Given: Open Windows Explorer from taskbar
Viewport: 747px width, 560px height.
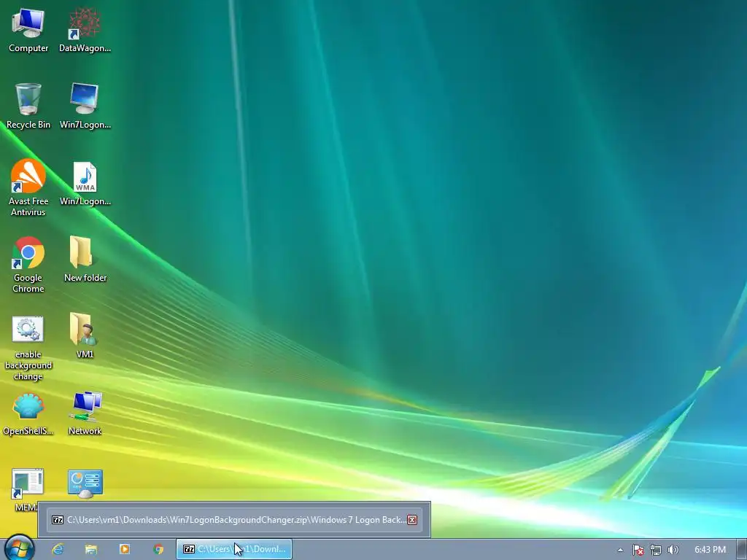Looking at the screenshot, I should [91, 549].
